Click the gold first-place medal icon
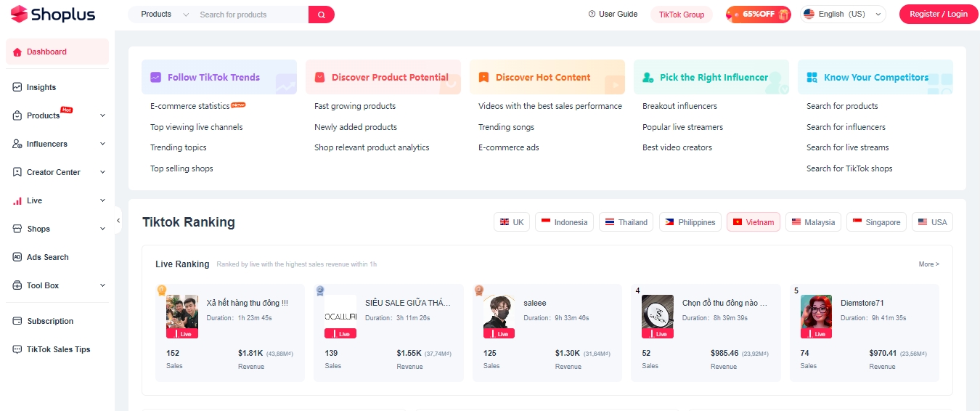This screenshot has height=411, width=980. (x=162, y=290)
